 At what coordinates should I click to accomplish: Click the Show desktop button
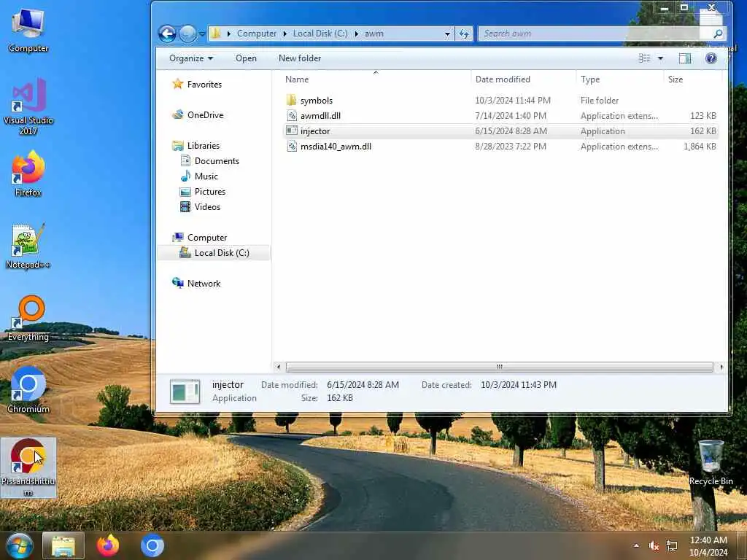coord(742,545)
